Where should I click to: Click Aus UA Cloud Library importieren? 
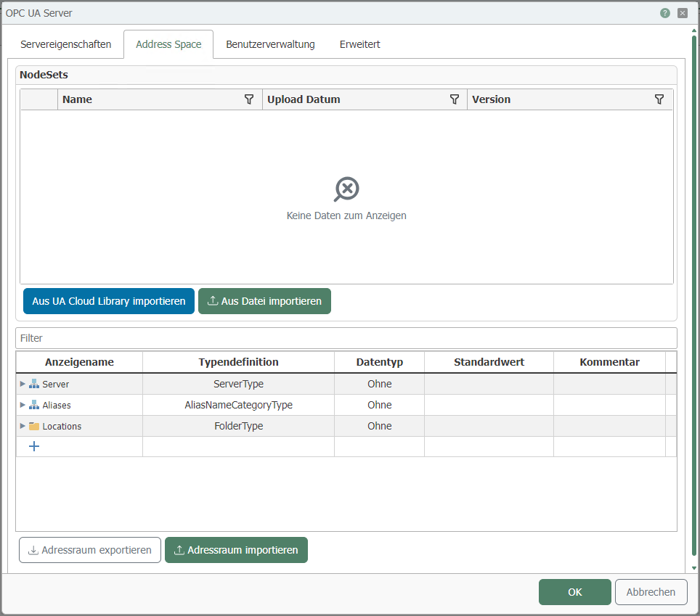coord(109,301)
